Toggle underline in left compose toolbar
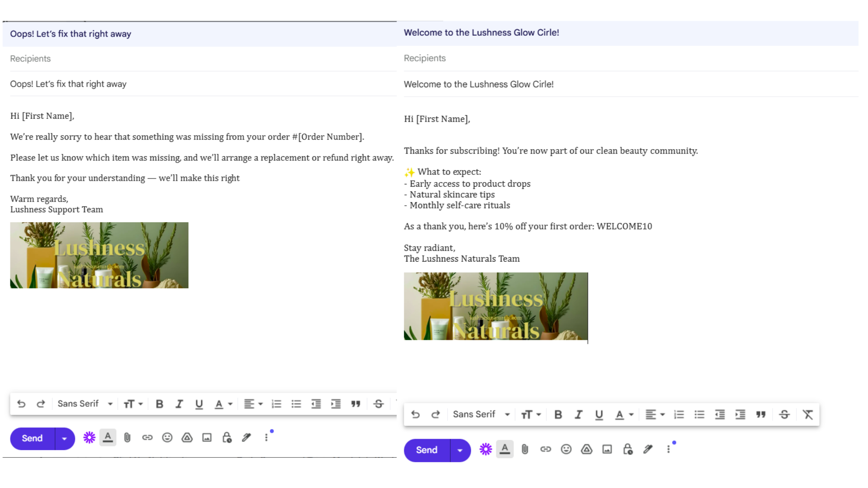Image resolution: width=868 pixels, height=488 pixels. coord(199,404)
